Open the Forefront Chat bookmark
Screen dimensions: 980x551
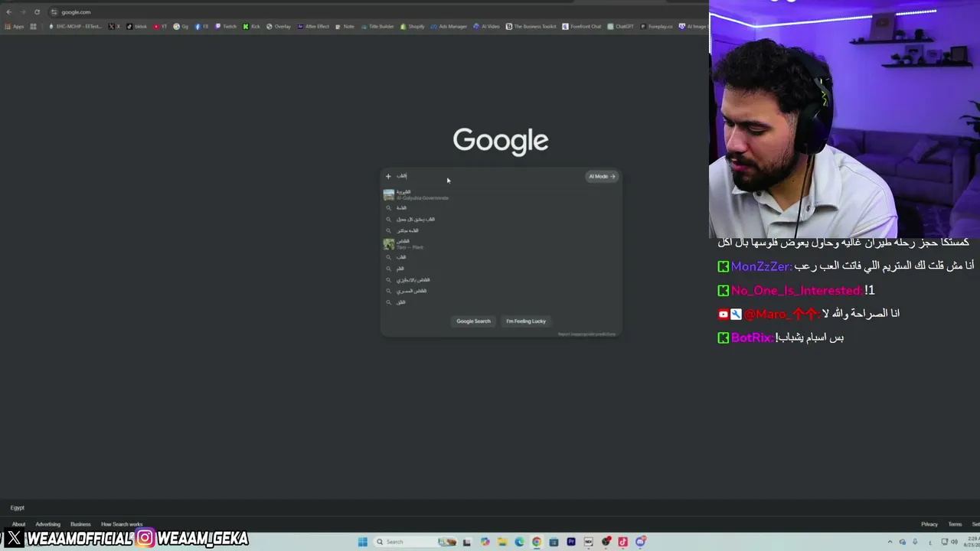click(582, 27)
